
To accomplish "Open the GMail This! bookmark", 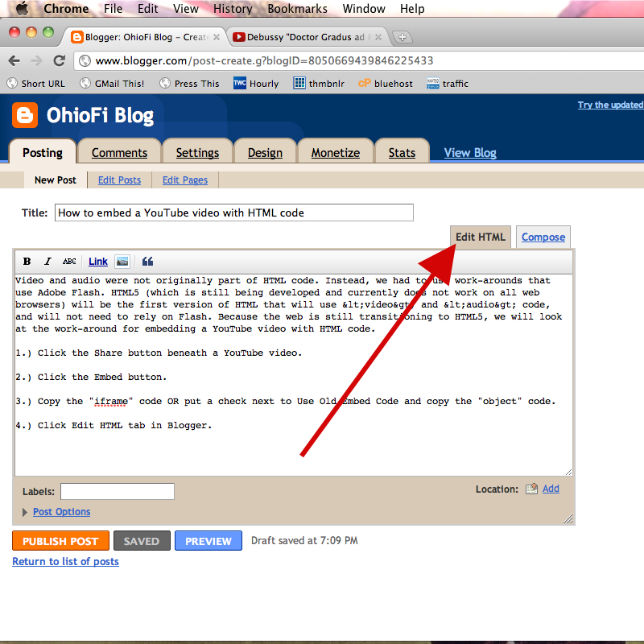I will (112, 84).
